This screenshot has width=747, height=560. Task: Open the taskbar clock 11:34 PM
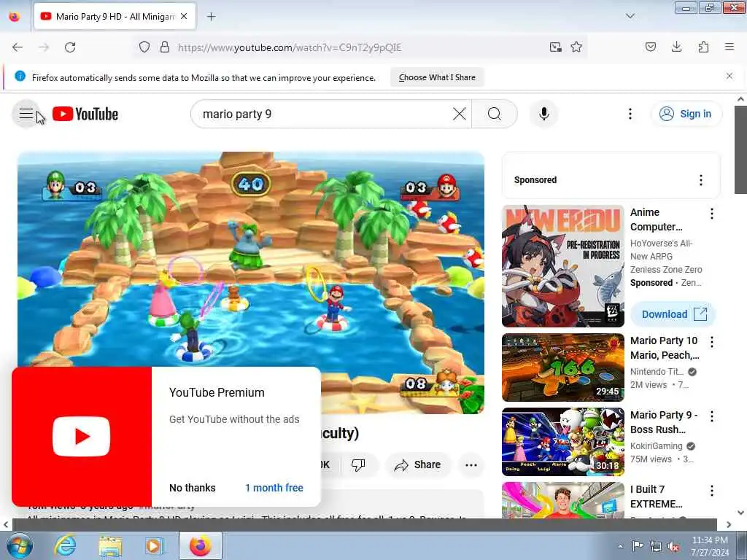coord(710,546)
